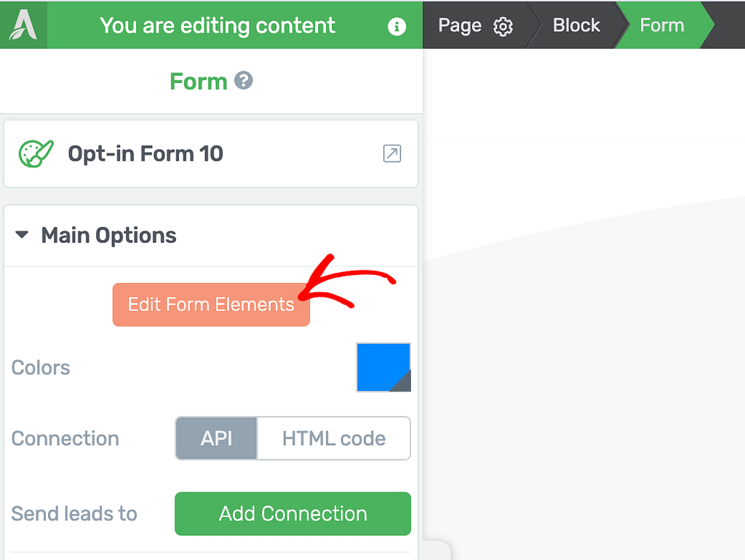
Task: Open the editing content info icon
Action: click(x=397, y=26)
